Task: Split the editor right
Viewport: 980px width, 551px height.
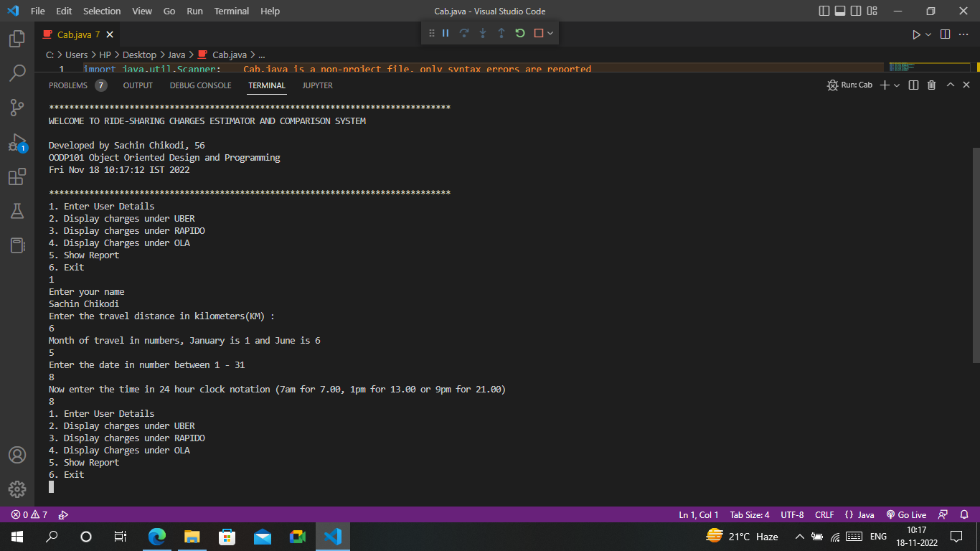Action: click(x=945, y=34)
